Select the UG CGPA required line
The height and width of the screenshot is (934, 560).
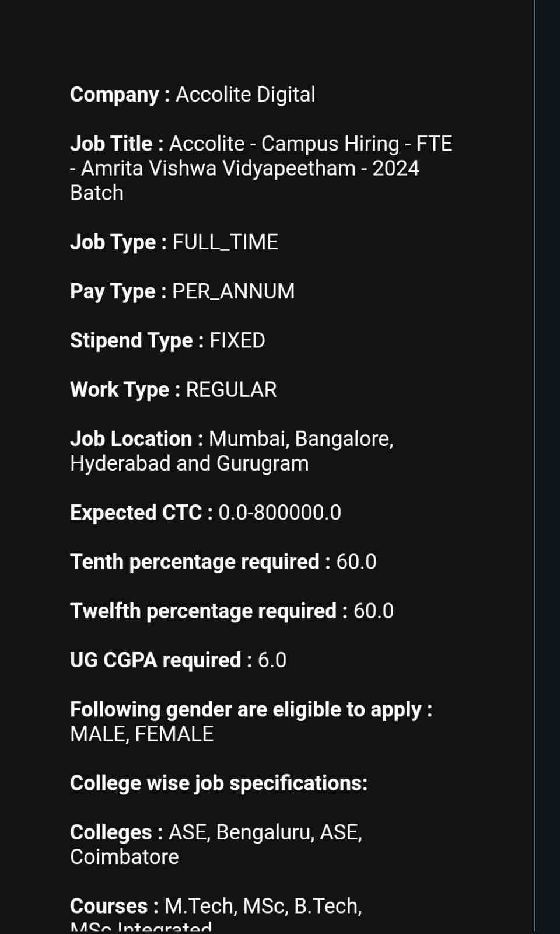(x=178, y=660)
